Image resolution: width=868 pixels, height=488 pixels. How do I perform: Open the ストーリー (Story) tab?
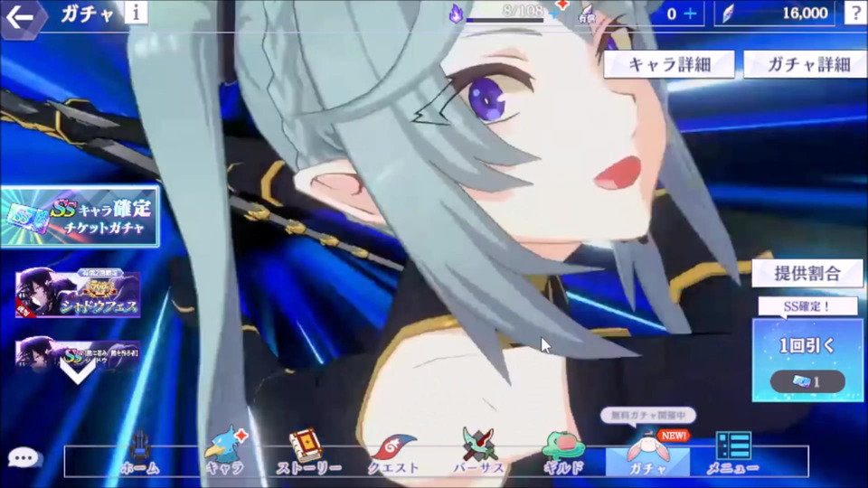[x=308, y=452]
